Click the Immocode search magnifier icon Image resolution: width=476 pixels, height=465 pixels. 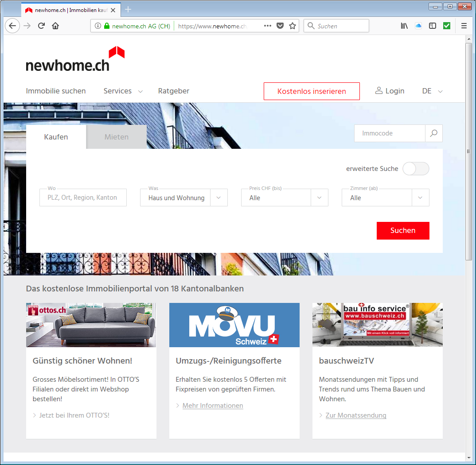433,133
